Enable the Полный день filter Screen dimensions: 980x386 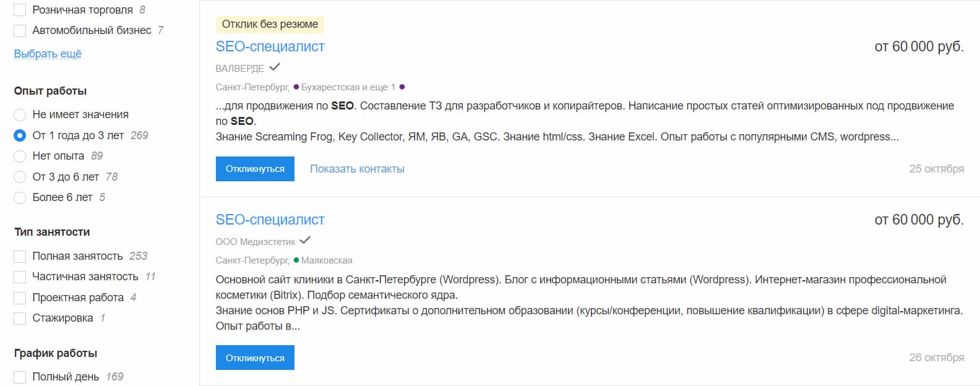[x=20, y=375]
